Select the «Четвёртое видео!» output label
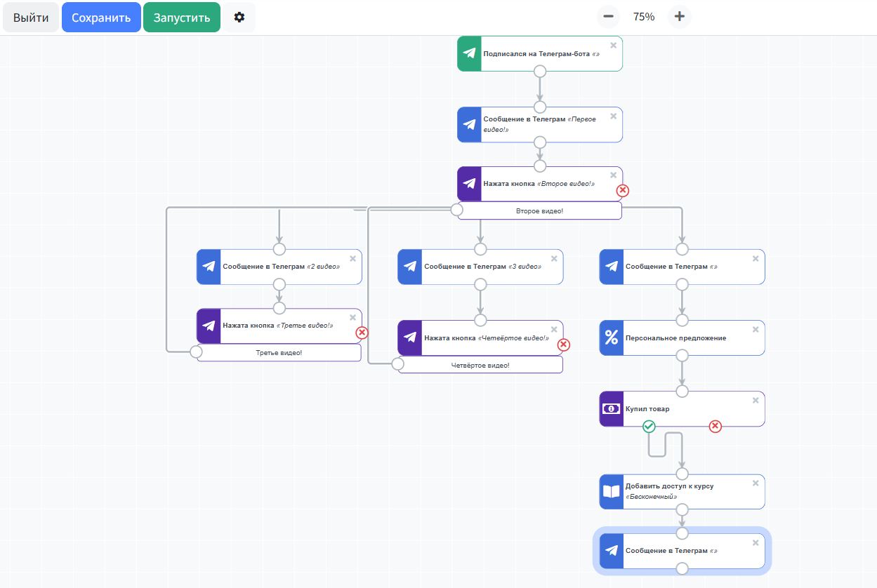The width and height of the screenshot is (877, 588). [x=480, y=365]
